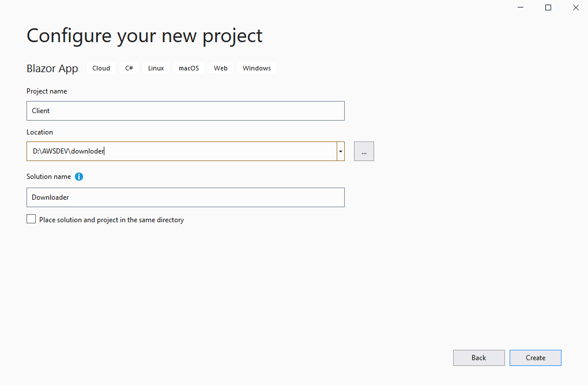The image size is (588, 385).
Task: Close the Configure project dialog
Action: 575,7
